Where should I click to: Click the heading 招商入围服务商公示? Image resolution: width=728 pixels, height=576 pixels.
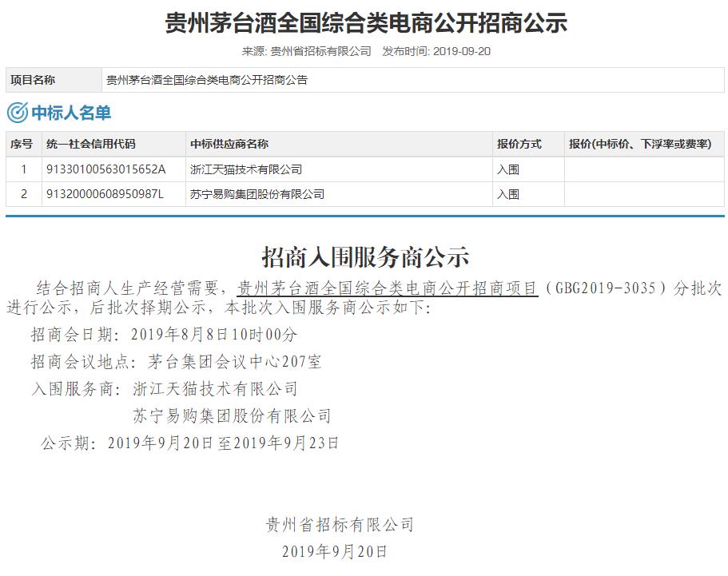tap(365, 256)
